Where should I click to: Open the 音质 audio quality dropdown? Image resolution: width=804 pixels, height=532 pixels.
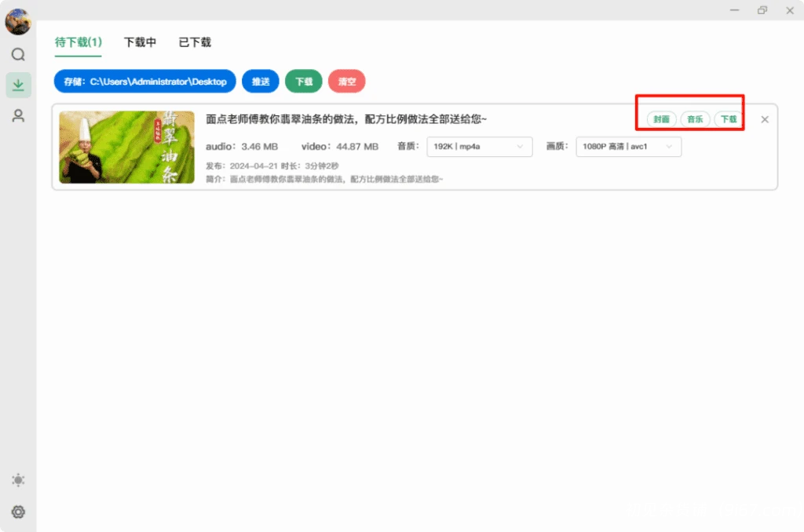479,146
